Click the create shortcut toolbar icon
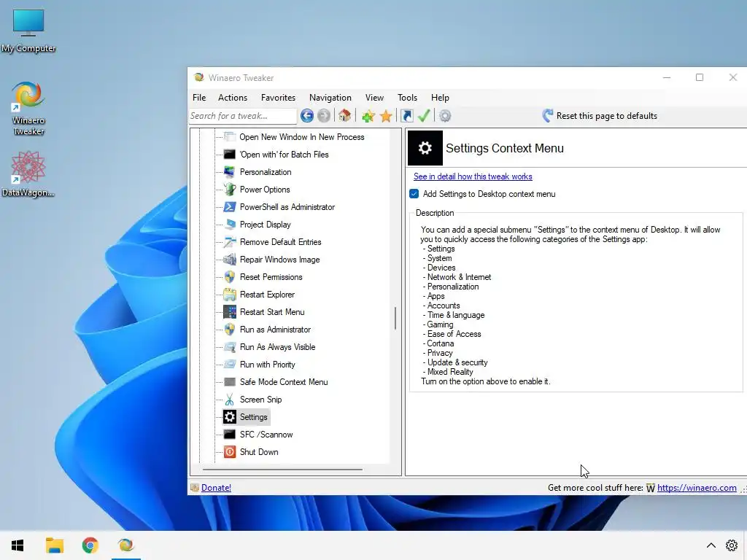This screenshot has height=560, width=747. pyautogui.click(x=407, y=116)
